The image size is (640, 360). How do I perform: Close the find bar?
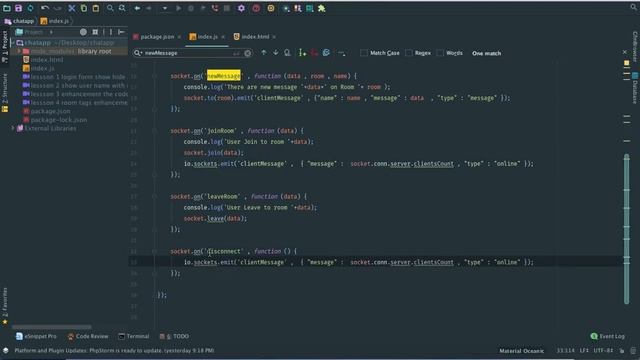point(624,52)
